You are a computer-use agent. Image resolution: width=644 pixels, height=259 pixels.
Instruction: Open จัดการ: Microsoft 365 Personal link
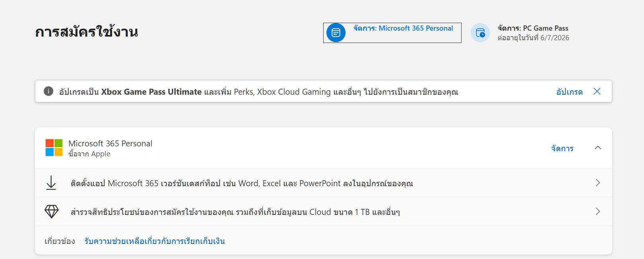(x=403, y=28)
